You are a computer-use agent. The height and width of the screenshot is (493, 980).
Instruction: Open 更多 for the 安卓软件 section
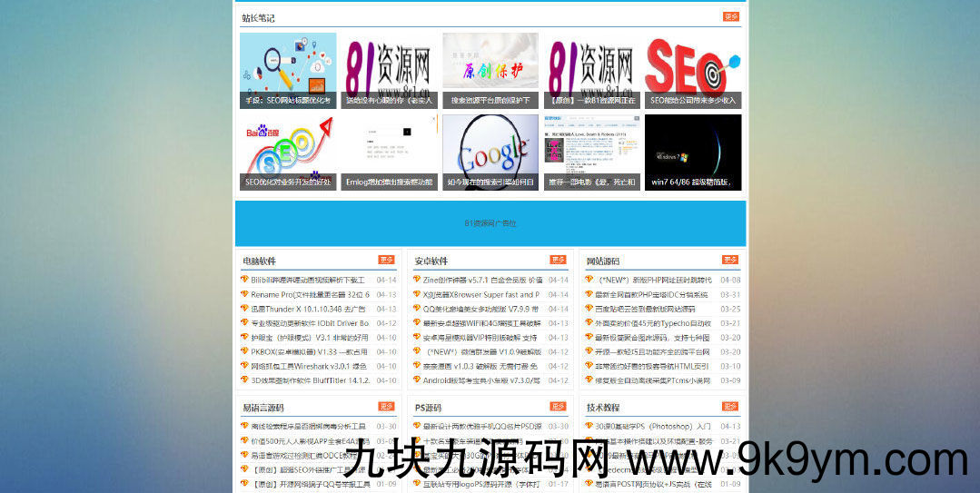558,261
